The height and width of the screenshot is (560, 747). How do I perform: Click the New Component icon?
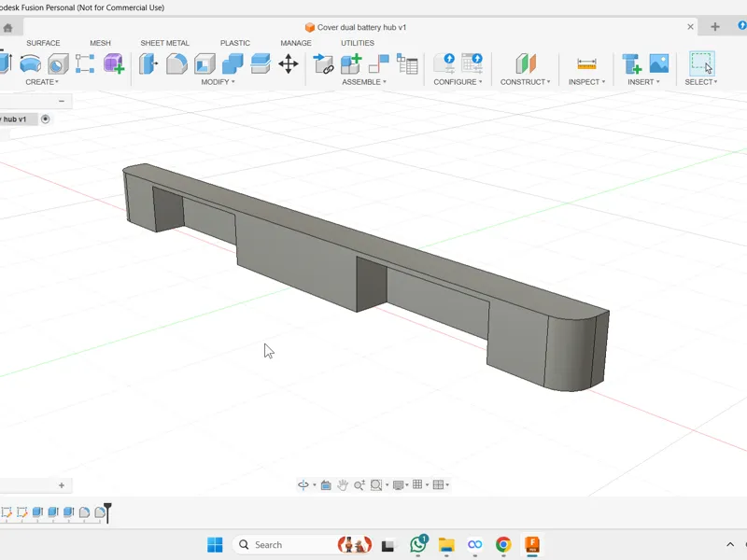(x=351, y=63)
